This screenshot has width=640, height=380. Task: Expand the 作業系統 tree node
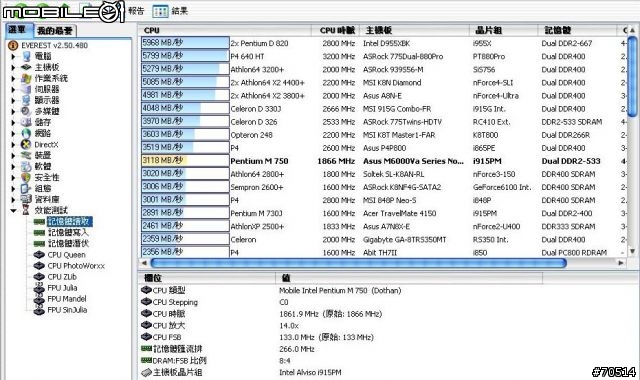coord(13,78)
